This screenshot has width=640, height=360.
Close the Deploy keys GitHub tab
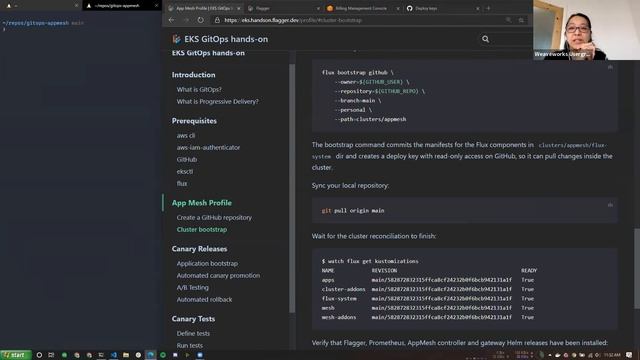pyautogui.click(x=478, y=8)
